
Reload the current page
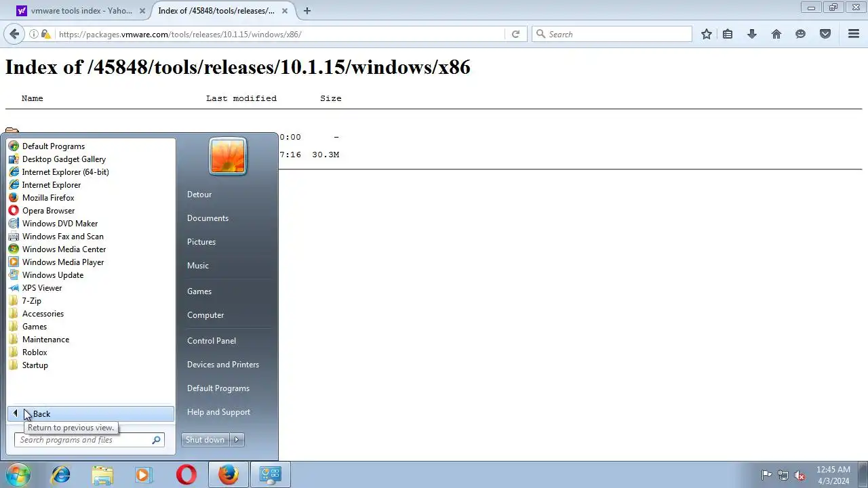[515, 34]
